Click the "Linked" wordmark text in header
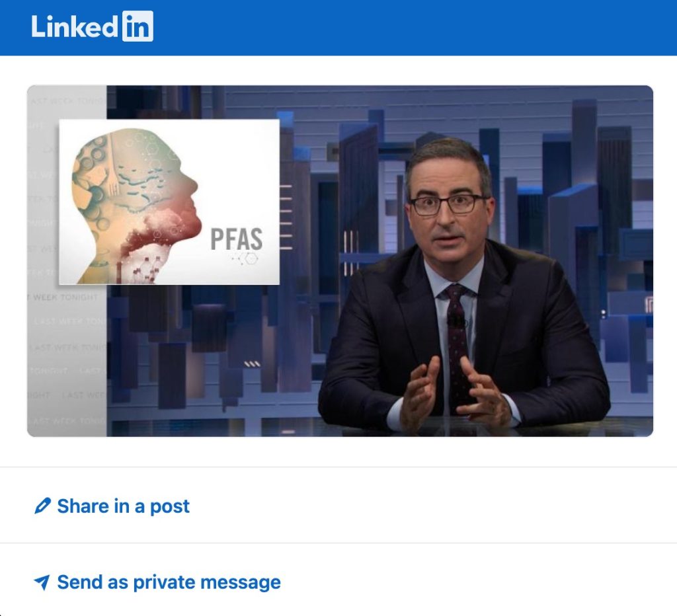677x616 pixels. pyautogui.click(x=74, y=26)
